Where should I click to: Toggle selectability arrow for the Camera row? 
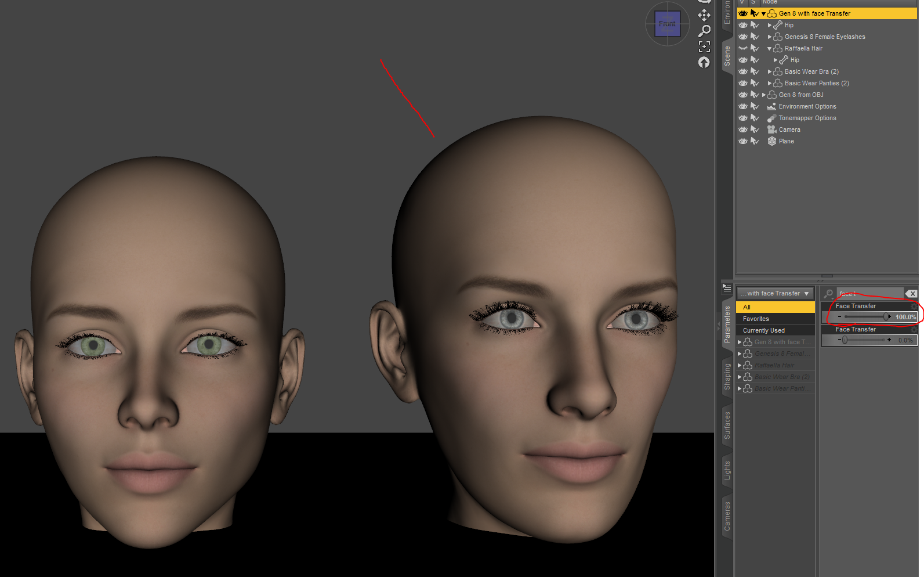click(x=755, y=129)
